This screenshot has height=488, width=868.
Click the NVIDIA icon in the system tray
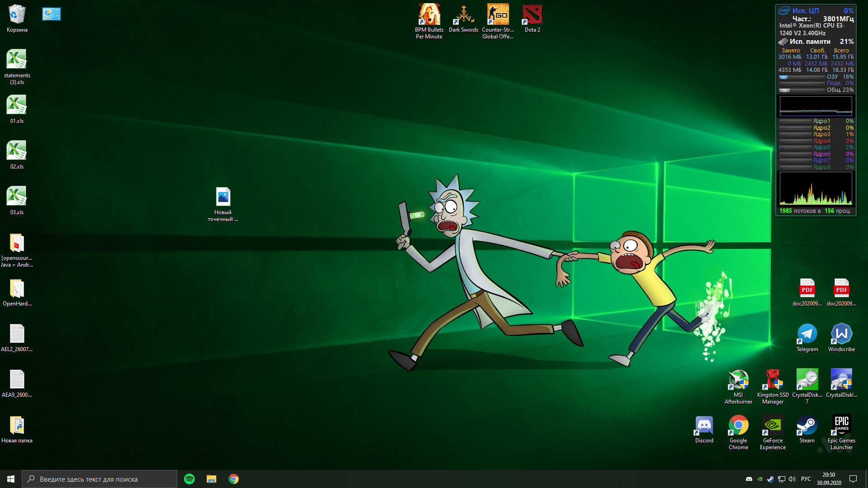pyautogui.click(x=759, y=479)
